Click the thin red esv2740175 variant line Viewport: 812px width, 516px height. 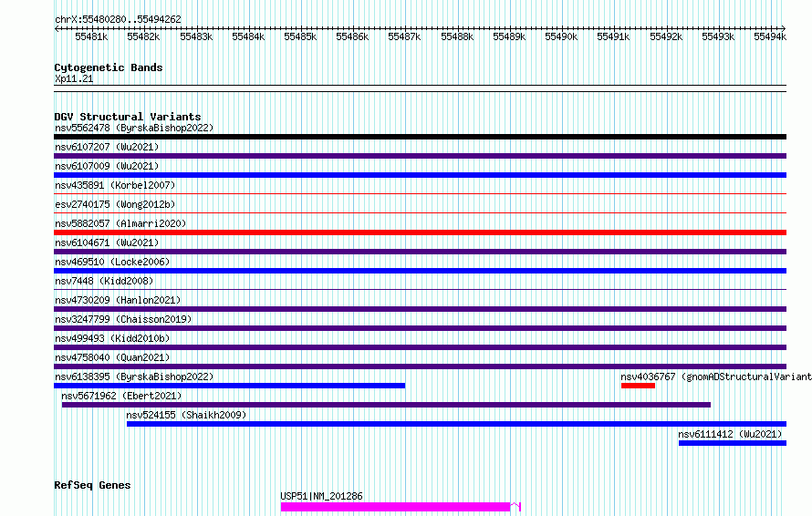coord(420,212)
